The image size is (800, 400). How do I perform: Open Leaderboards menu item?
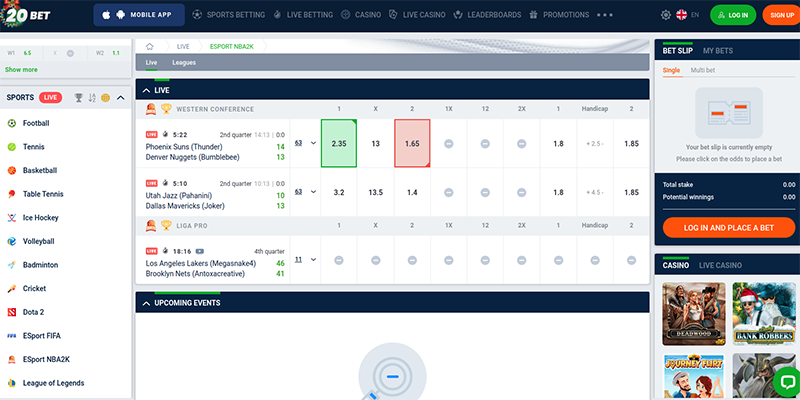pos(487,15)
